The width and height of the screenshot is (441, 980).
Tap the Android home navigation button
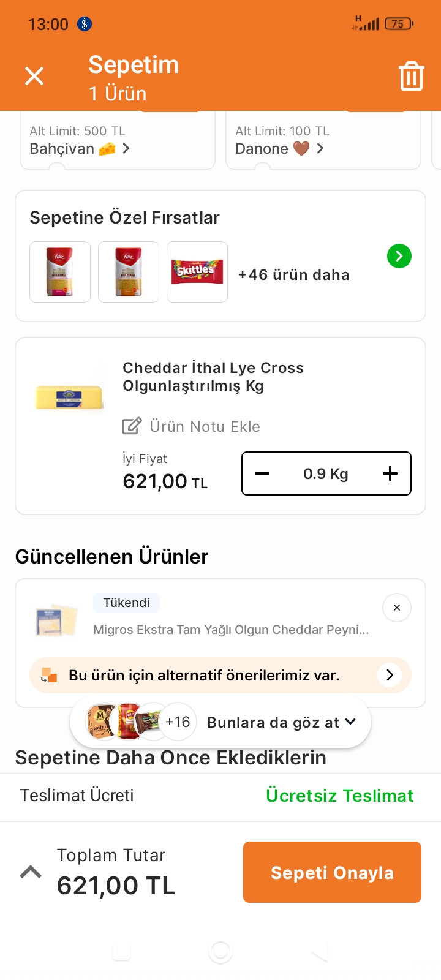pos(221,952)
